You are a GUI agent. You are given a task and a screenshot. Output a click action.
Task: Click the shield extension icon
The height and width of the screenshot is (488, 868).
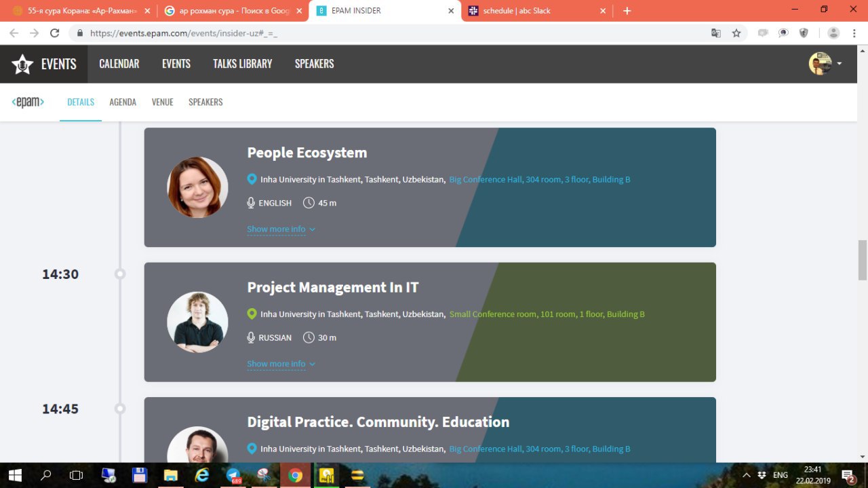[x=804, y=33]
